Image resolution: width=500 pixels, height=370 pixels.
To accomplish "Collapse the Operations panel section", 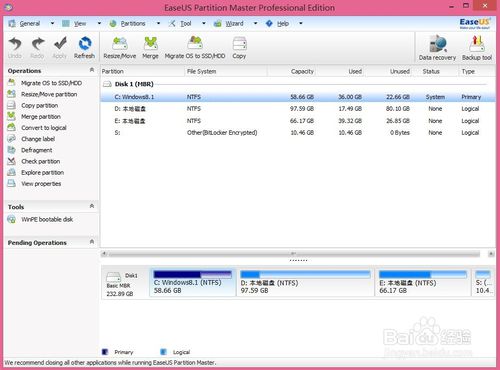I will [x=92, y=70].
